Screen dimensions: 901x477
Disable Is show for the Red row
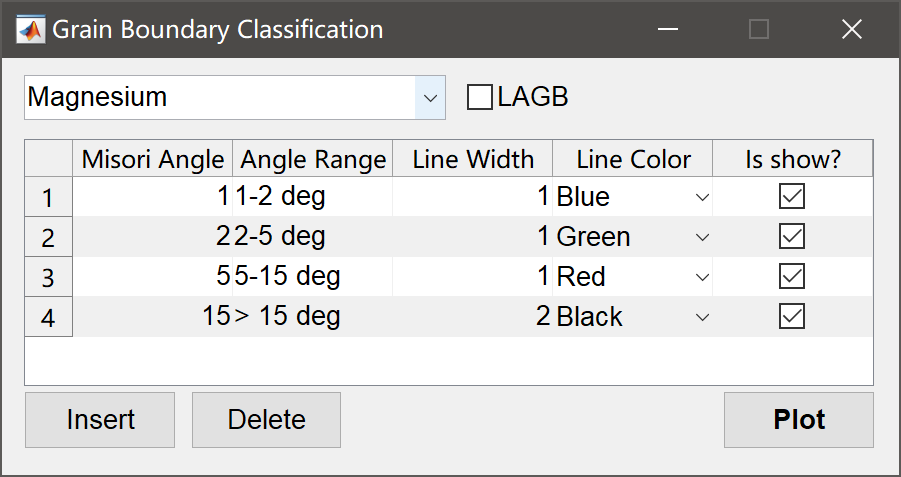[792, 277]
